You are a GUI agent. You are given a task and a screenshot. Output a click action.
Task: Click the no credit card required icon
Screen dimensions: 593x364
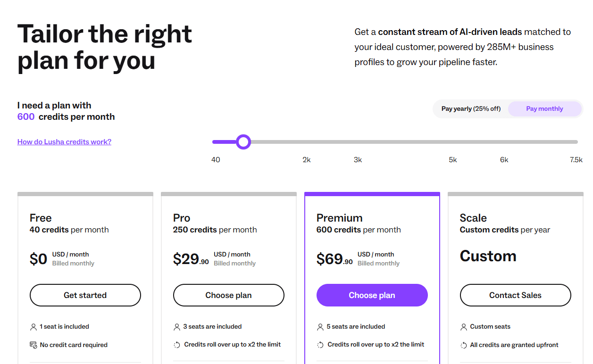click(33, 345)
